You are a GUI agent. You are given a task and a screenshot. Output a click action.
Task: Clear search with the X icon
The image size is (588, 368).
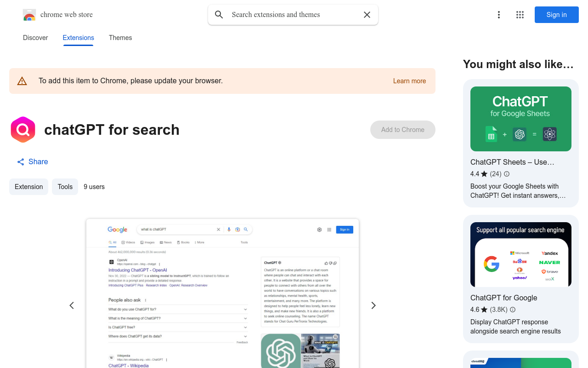pyautogui.click(x=367, y=15)
